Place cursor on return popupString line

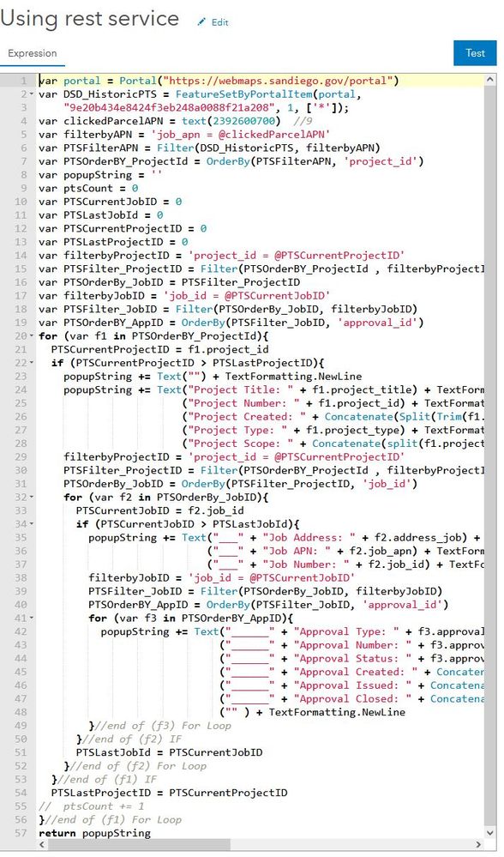[x=94, y=833]
